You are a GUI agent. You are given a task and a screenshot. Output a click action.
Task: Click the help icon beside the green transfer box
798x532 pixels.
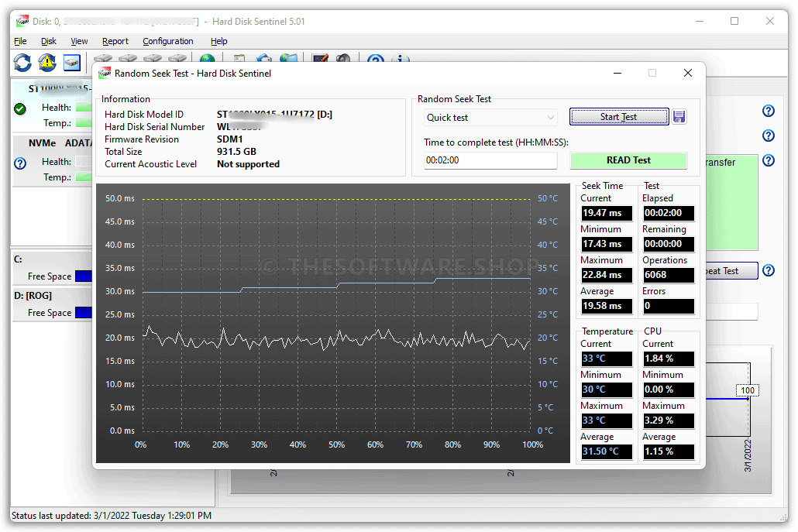click(x=769, y=160)
